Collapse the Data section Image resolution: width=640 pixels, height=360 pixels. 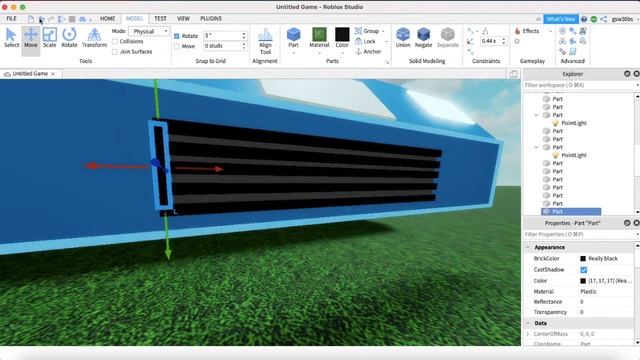pyautogui.click(x=528, y=323)
